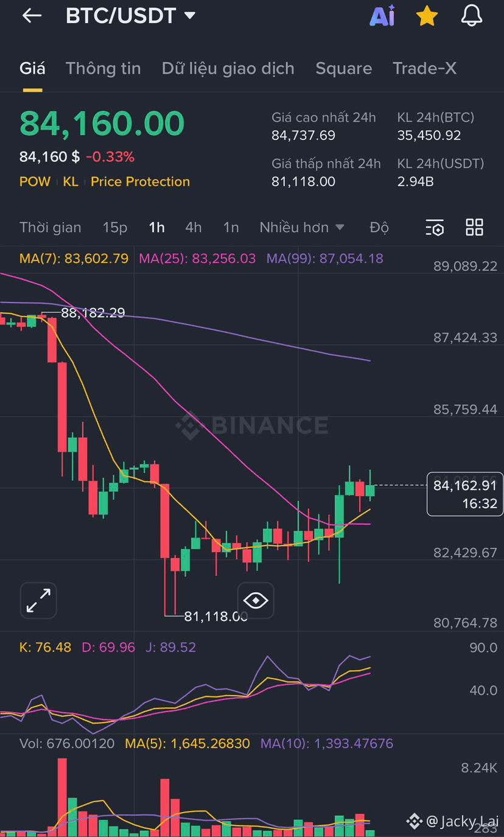Tap the MA(7) indicator legend
This screenshot has width=504, height=837.
pos(74,258)
